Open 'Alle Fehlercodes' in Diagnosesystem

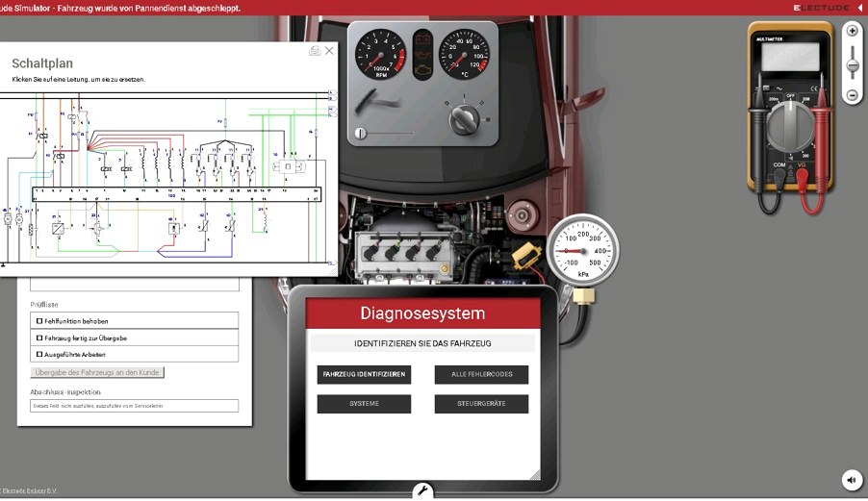point(481,374)
